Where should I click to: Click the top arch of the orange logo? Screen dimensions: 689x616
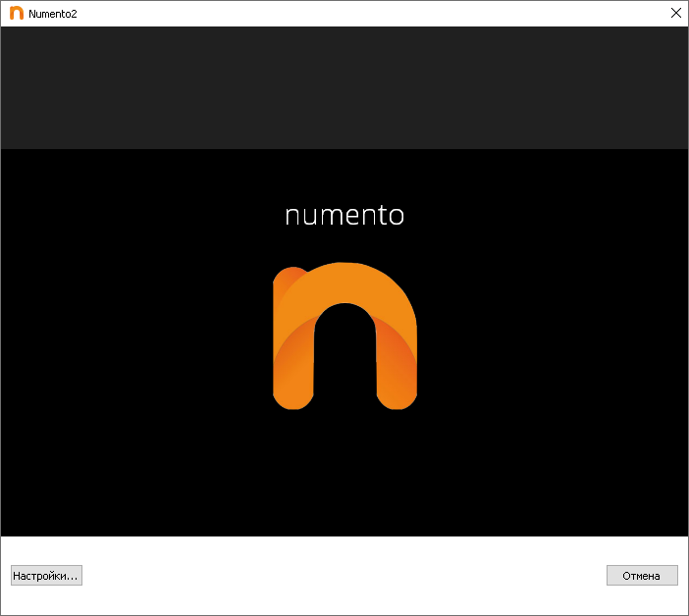pyautogui.click(x=344, y=281)
